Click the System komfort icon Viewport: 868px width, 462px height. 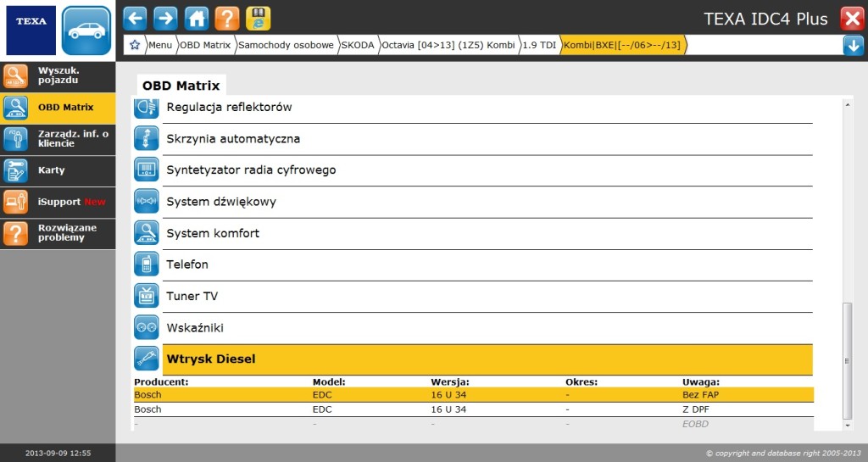(x=146, y=233)
